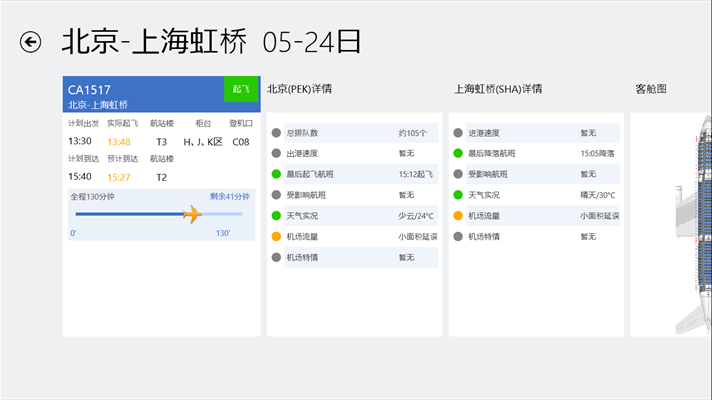Click orange dot beside Shanghai 机场流量
This screenshot has height=400, width=712.
point(458,215)
